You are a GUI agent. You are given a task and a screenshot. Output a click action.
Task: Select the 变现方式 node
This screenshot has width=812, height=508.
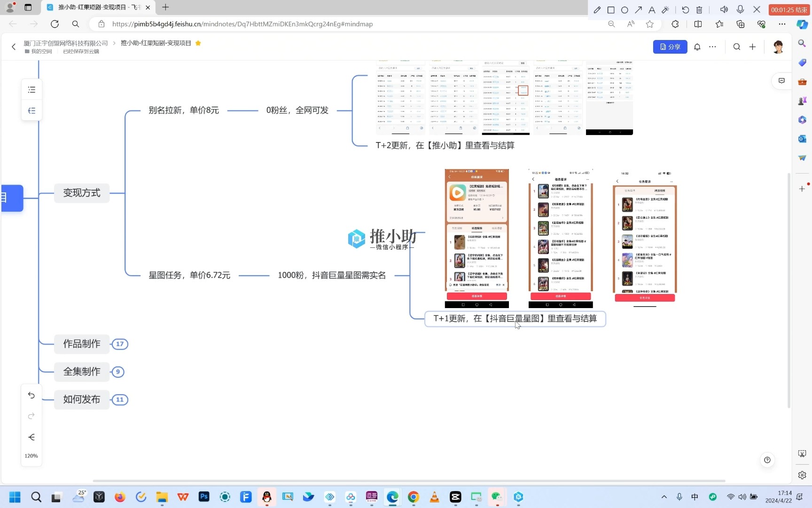(x=82, y=193)
